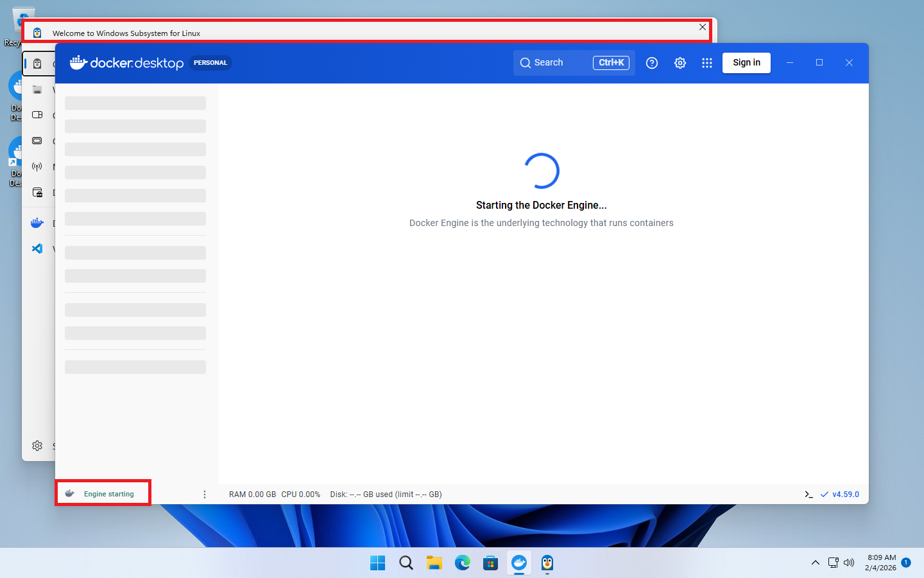Screen dimensions: 924x578
Task: Close the Welcome to WSL window
Action: tap(703, 27)
